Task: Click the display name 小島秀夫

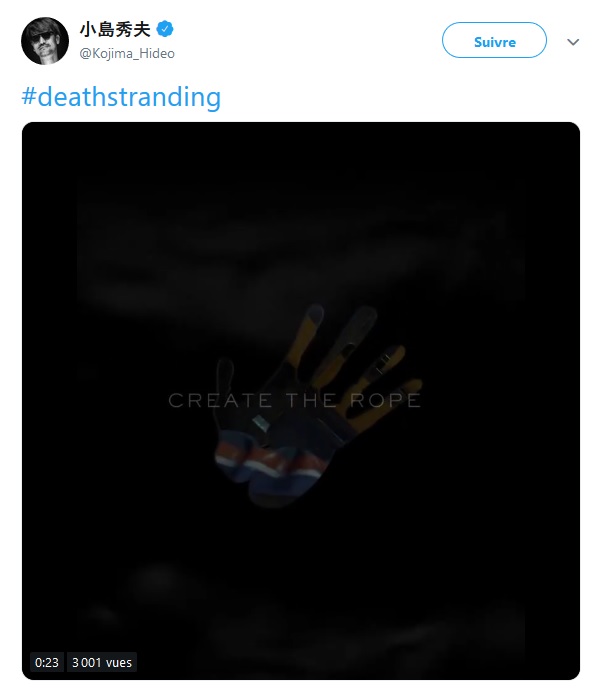Action: [115, 29]
